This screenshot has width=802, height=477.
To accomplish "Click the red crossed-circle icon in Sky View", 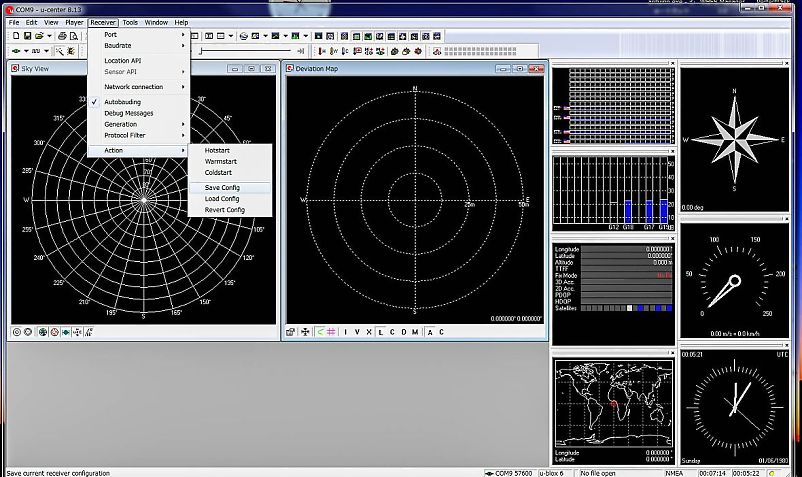I will point(54,332).
